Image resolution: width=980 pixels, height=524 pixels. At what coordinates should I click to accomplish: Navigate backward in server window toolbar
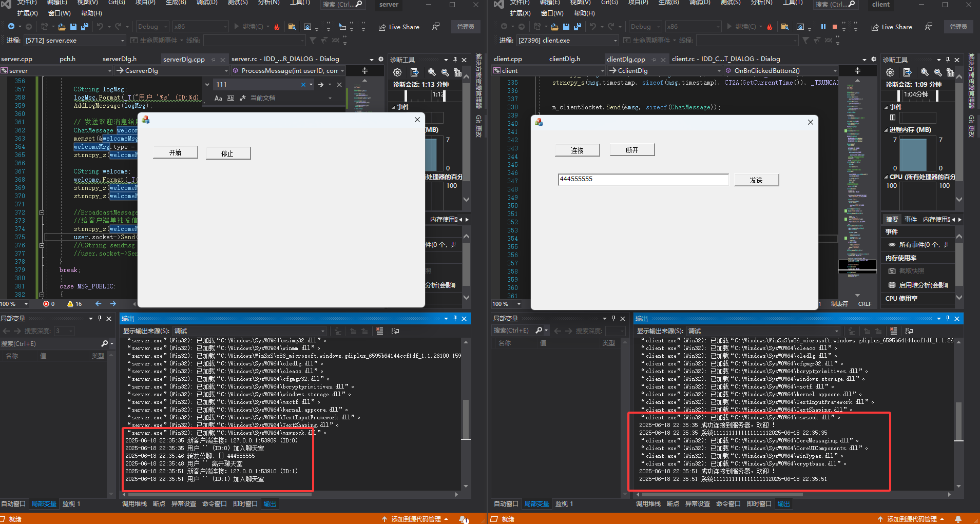tap(11, 27)
